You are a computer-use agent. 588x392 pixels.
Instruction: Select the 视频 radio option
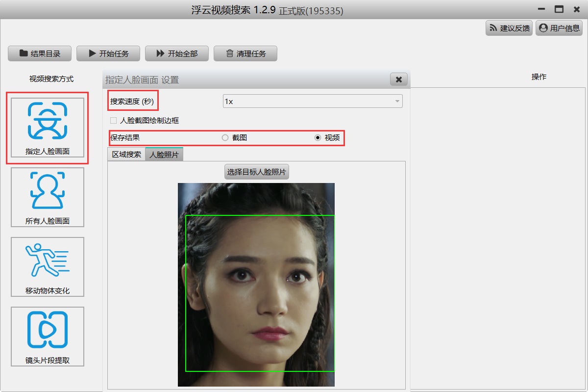pyautogui.click(x=318, y=138)
